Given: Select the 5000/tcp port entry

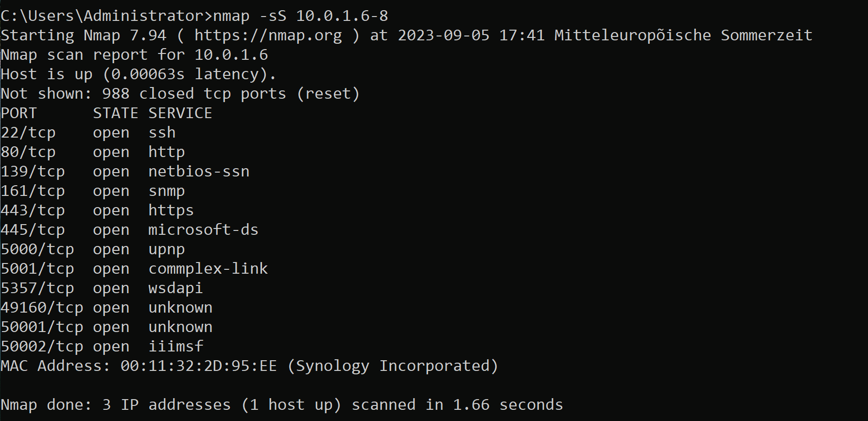Looking at the screenshot, I should point(37,249).
